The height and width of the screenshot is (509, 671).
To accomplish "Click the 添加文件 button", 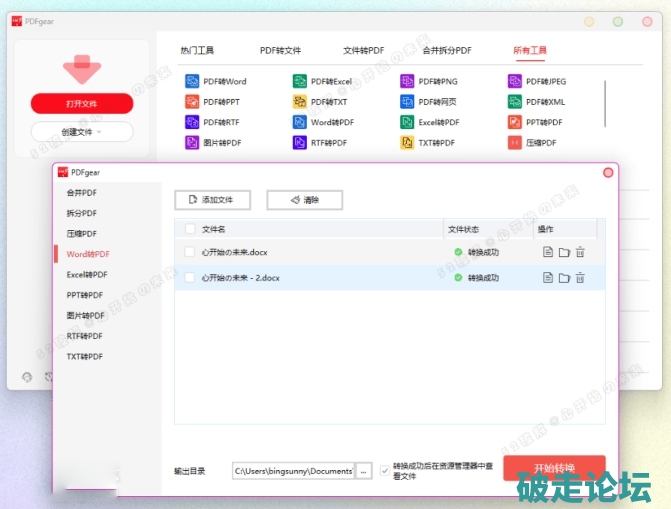I will pyautogui.click(x=212, y=200).
